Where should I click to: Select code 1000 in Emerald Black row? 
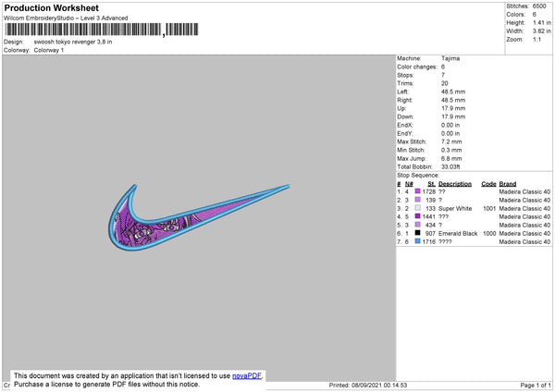tap(489, 234)
